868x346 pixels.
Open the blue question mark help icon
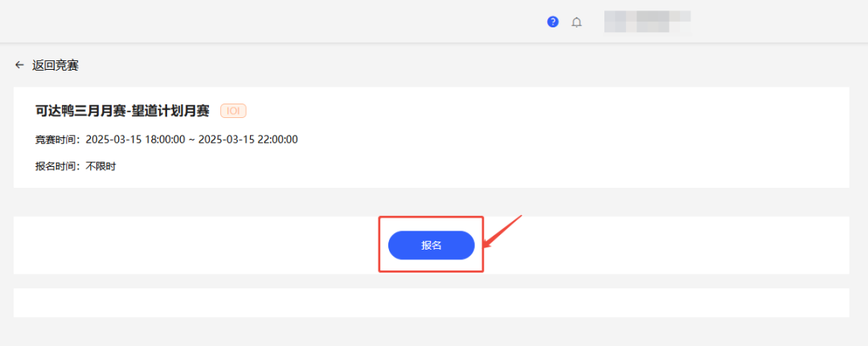tap(552, 22)
